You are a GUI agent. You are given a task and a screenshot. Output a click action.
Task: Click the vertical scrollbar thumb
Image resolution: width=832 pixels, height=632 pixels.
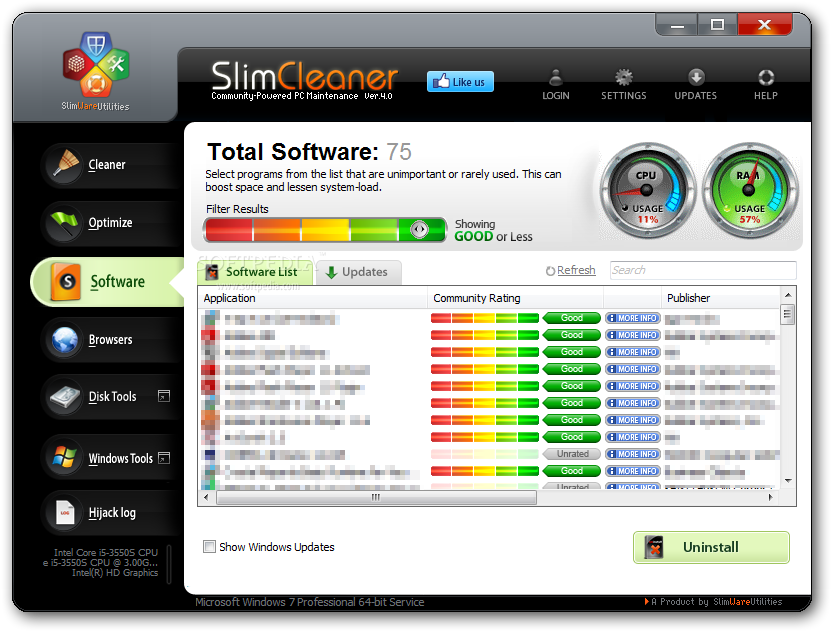[x=788, y=314]
